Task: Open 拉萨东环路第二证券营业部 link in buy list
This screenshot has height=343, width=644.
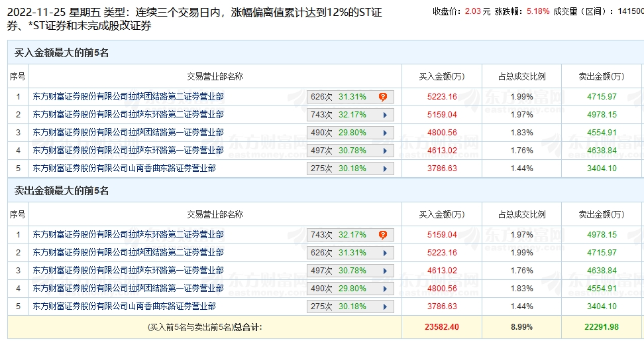Action: [128, 114]
